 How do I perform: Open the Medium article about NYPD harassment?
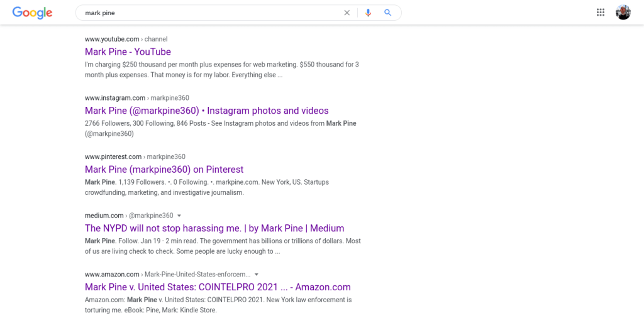[x=214, y=228]
